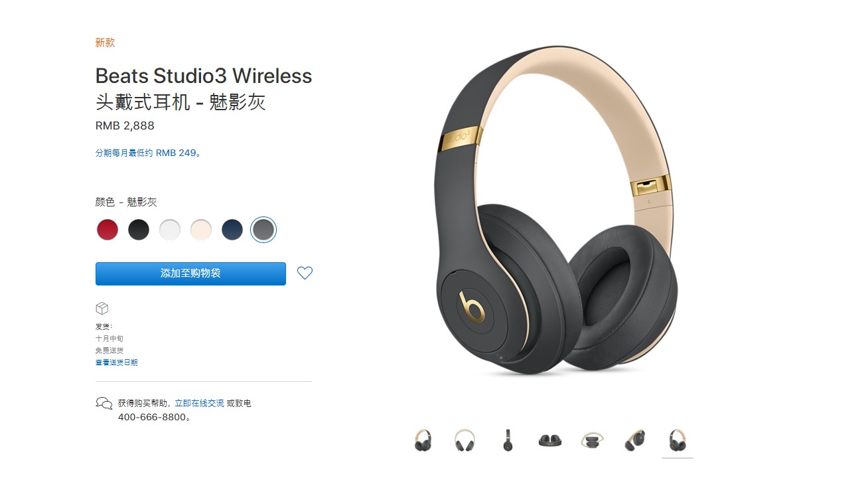Click the chat bubbles help icon

(x=104, y=403)
